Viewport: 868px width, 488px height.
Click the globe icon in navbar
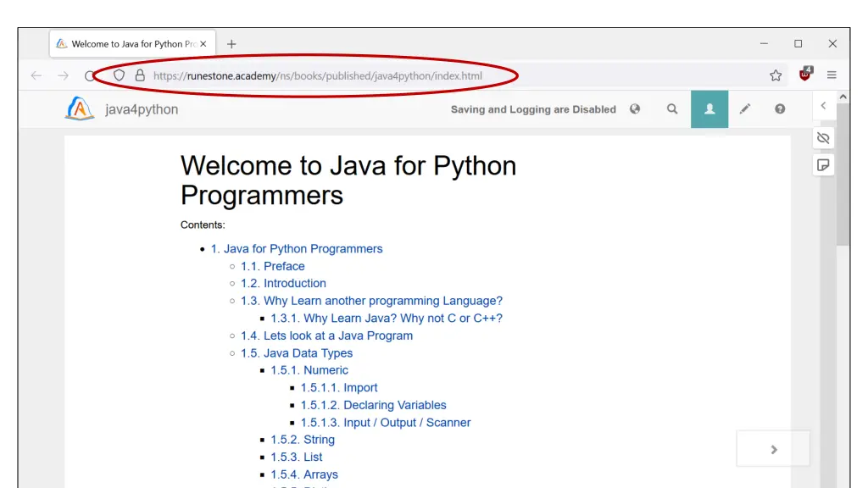(x=635, y=109)
